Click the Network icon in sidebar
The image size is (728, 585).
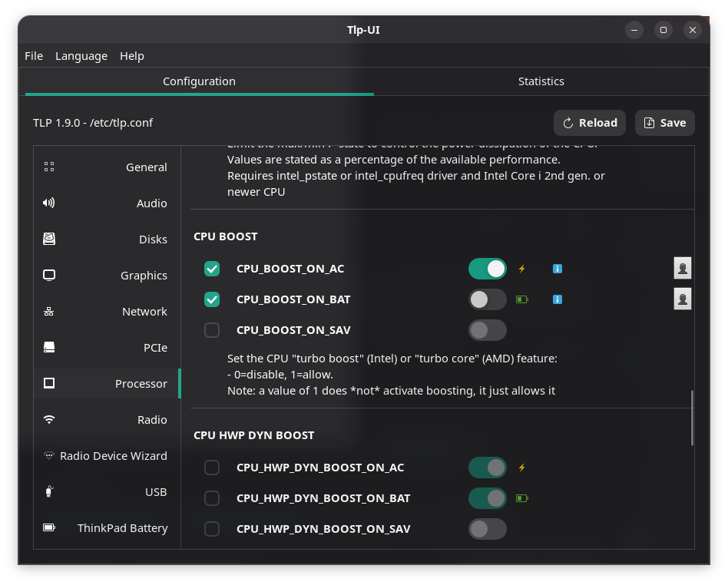tap(49, 312)
